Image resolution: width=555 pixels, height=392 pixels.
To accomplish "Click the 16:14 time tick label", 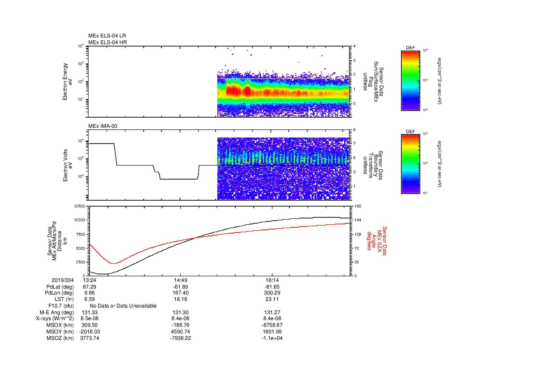I will coord(272,280).
